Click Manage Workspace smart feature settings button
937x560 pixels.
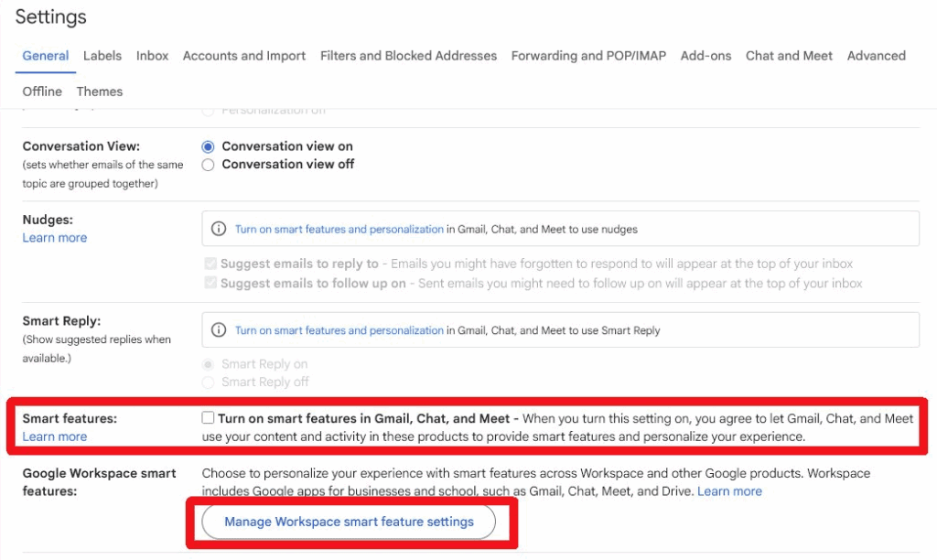tap(349, 522)
